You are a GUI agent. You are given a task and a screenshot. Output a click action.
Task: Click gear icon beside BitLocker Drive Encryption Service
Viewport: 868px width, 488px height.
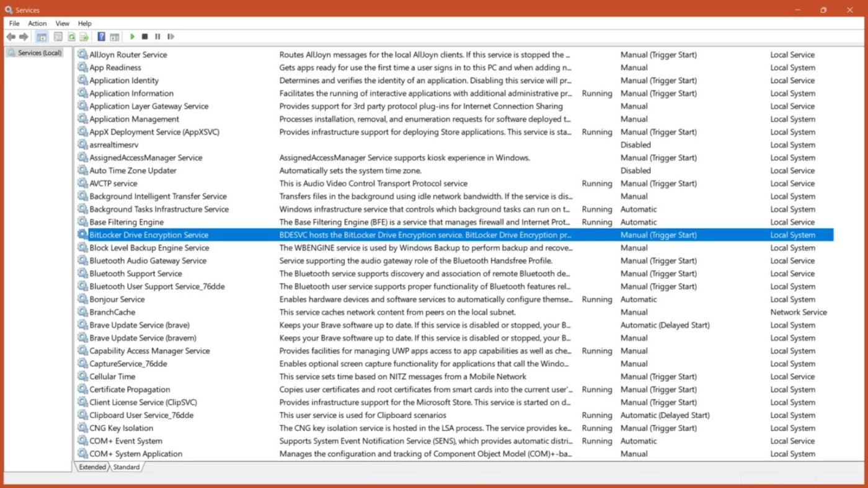click(x=82, y=235)
